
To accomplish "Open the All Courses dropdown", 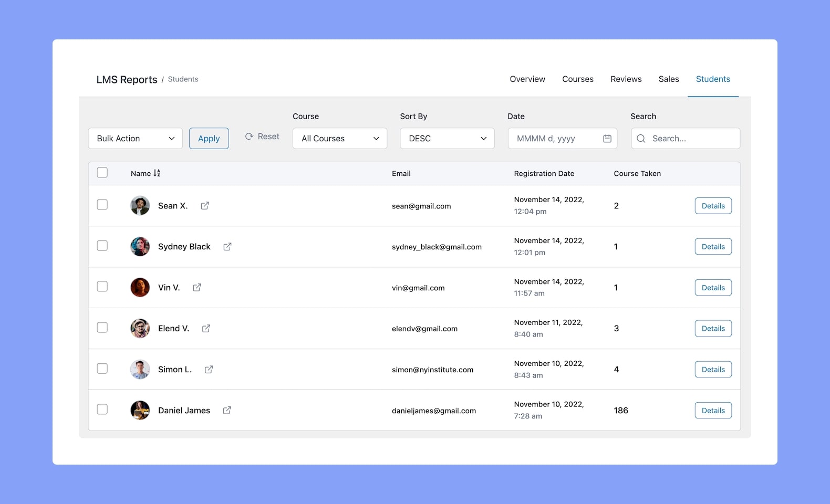I will 340,139.
